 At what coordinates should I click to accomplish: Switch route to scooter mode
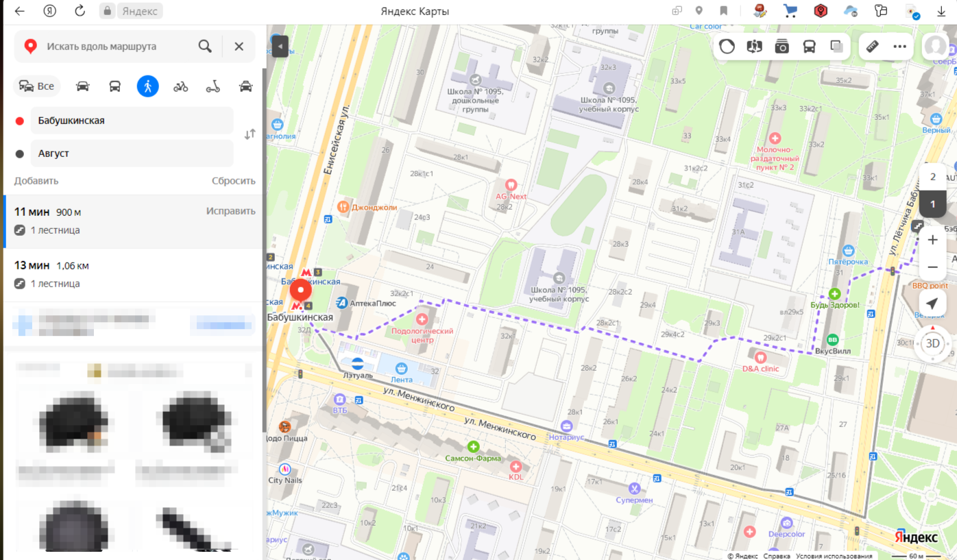click(213, 86)
